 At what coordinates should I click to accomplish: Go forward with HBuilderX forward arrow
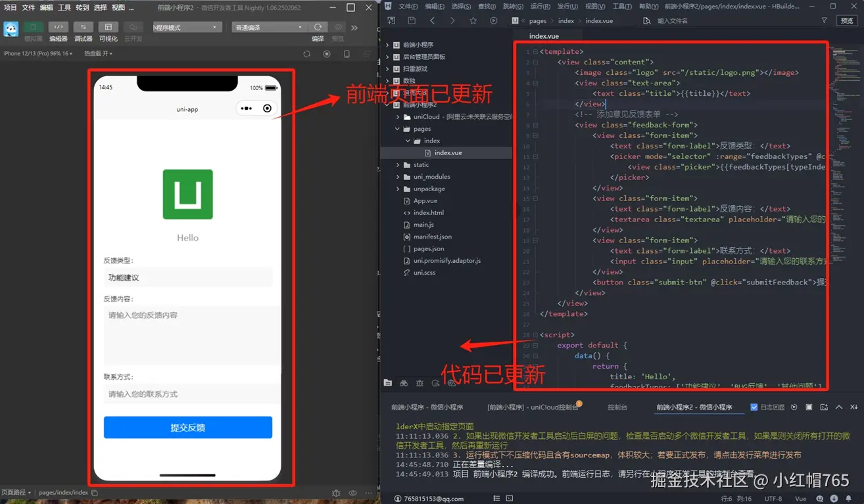[x=452, y=21]
